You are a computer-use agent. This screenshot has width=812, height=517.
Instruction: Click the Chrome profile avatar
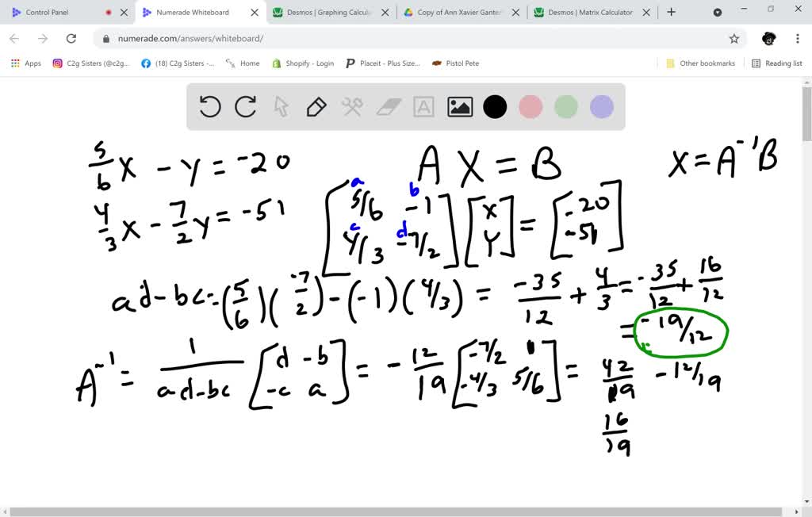(768, 38)
